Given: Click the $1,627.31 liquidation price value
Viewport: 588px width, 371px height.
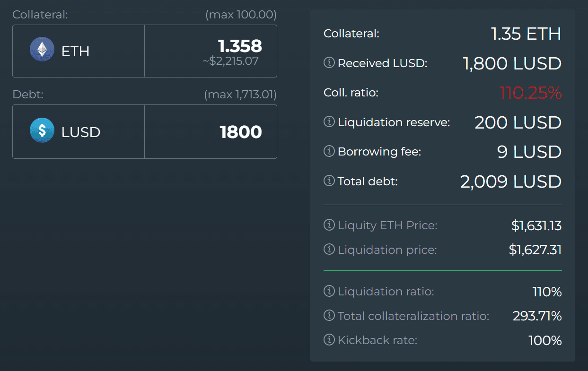Looking at the screenshot, I should pyautogui.click(x=535, y=250).
